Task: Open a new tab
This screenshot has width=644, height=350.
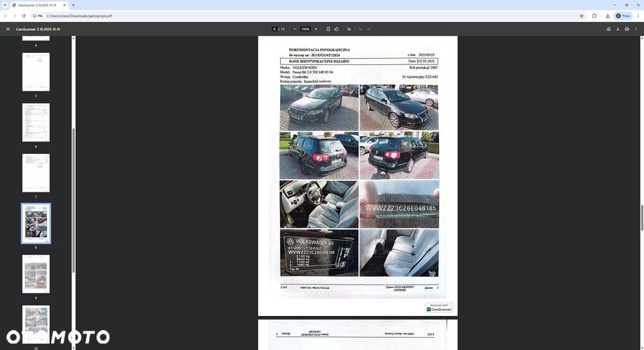Action: pos(73,5)
